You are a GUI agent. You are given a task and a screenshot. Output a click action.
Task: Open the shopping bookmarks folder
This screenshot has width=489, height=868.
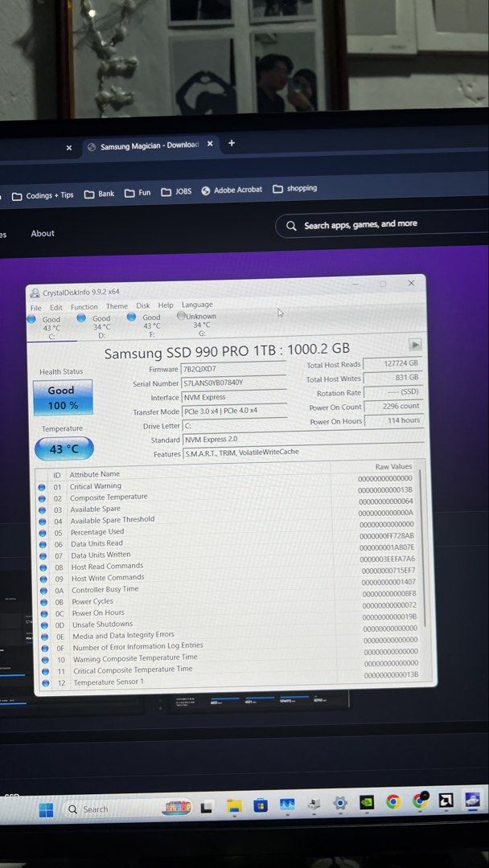click(294, 188)
